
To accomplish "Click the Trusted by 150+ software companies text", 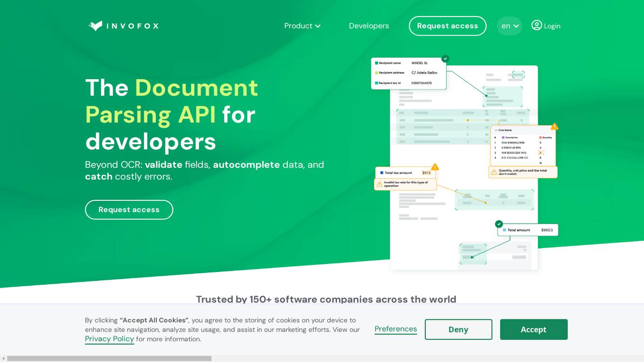I will pyautogui.click(x=326, y=299).
